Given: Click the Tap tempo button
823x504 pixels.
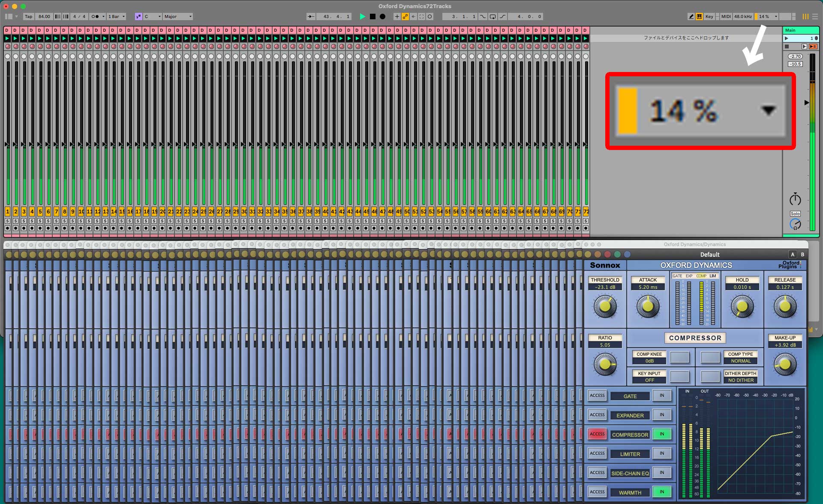Looking at the screenshot, I should coord(28,17).
